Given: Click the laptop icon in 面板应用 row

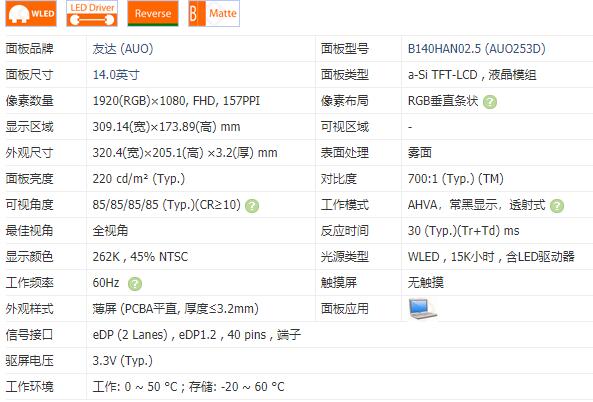Looking at the screenshot, I should pyautogui.click(x=422, y=309).
